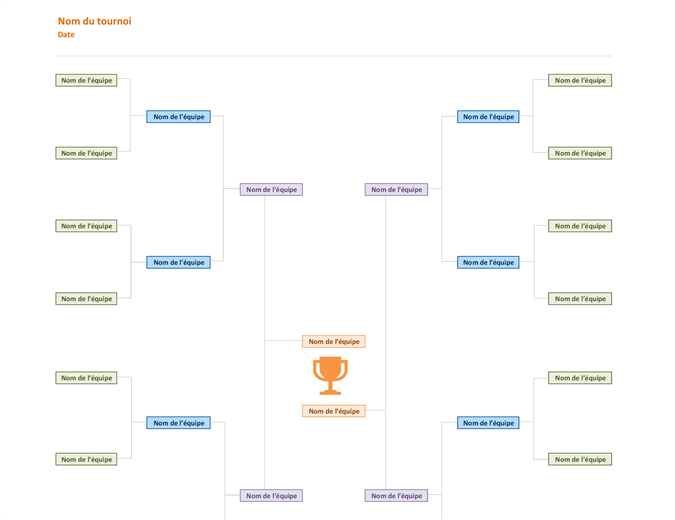Screen dimensions: 675x520
Task: Select the lowest blue box on left side
Action: [x=178, y=423]
